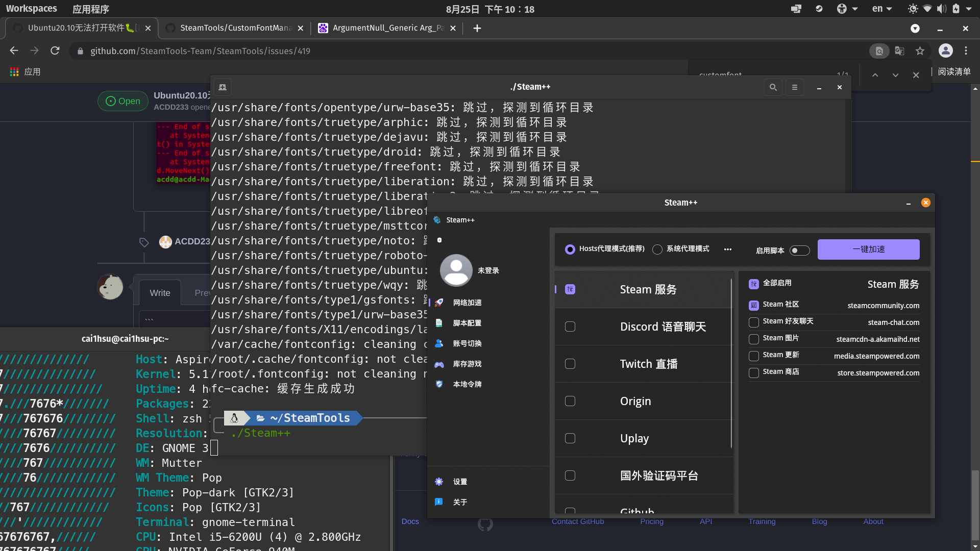Open the accessibility menu in top bar
Viewport: 980px width, 551px height.
pyautogui.click(x=847, y=9)
